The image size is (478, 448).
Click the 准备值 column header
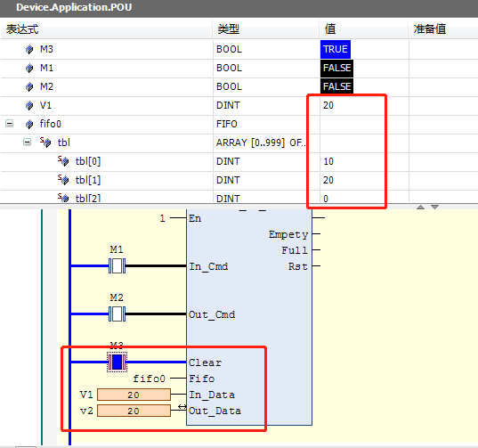pyautogui.click(x=430, y=29)
